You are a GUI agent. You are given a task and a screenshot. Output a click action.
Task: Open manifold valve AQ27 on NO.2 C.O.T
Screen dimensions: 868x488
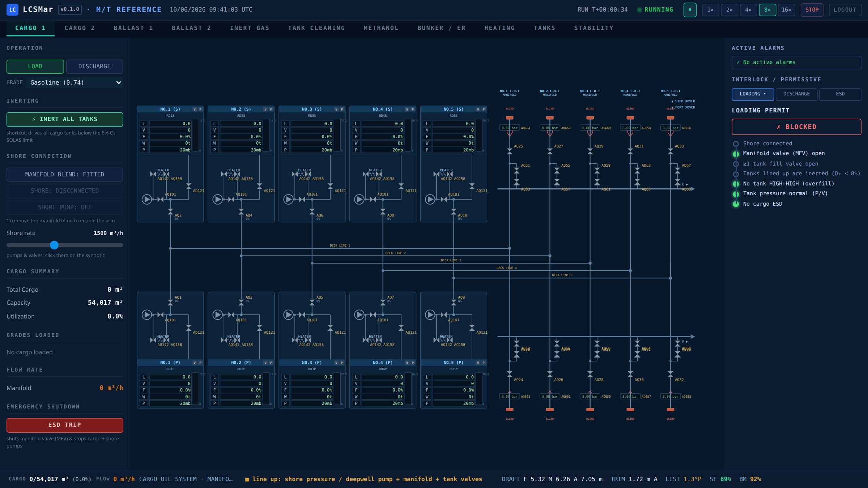(550, 151)
